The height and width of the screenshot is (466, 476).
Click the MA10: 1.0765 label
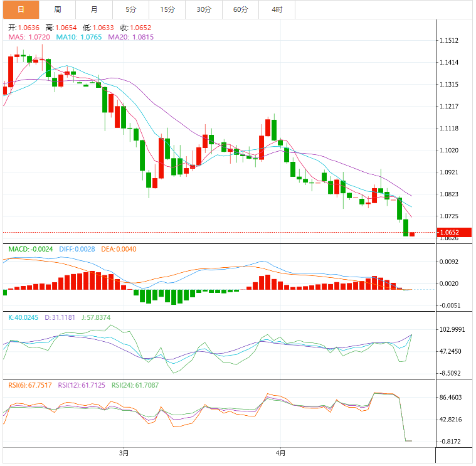coord(79,37)
